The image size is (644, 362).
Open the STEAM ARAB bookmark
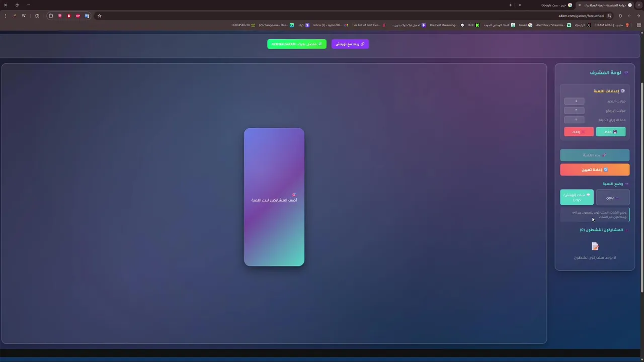(x=611, y=25)
